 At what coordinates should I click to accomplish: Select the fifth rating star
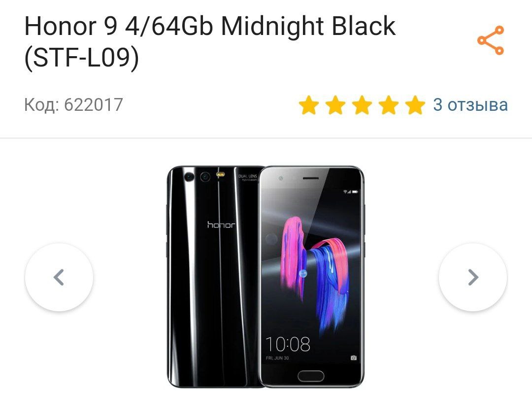(415, 105)
